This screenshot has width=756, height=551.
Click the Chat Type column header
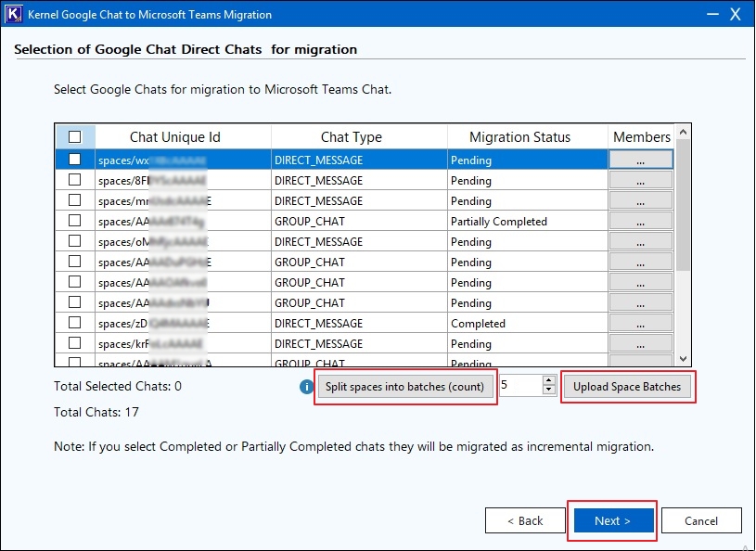tap(359, 137)
